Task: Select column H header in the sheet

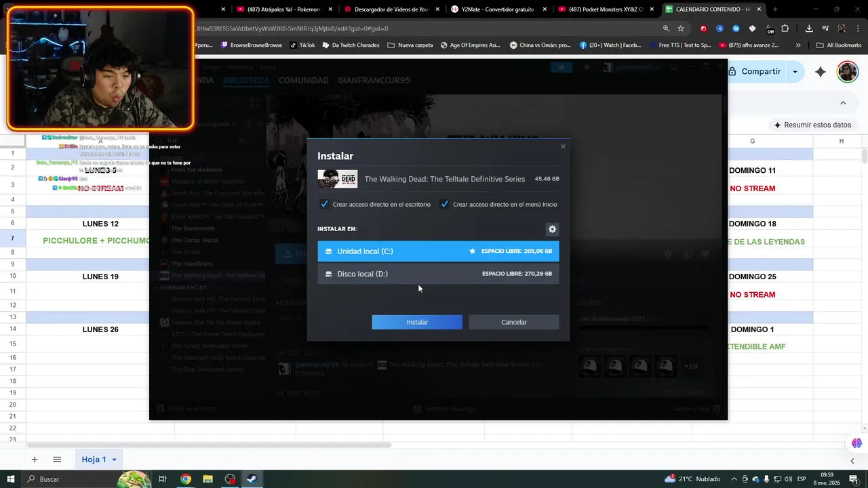Action: [x=841, y=141]
